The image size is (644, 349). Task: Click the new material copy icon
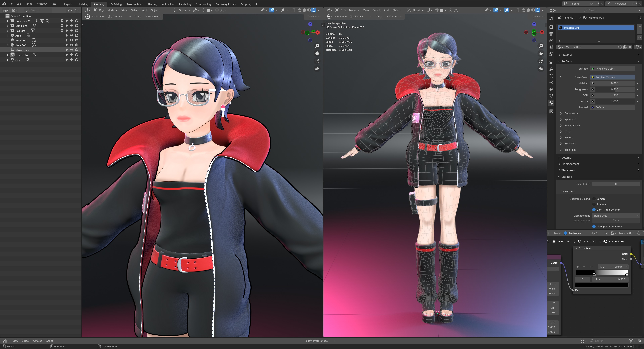pyautogui.click(x=625, y=47)
